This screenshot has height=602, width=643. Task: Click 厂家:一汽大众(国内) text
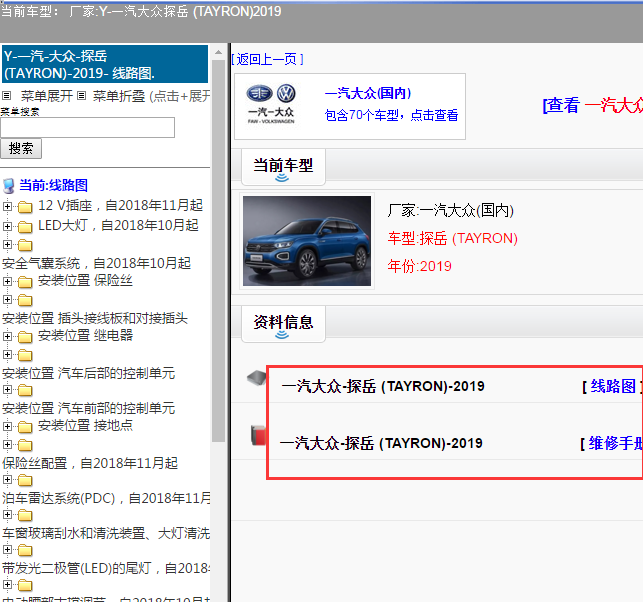(450, 211)
